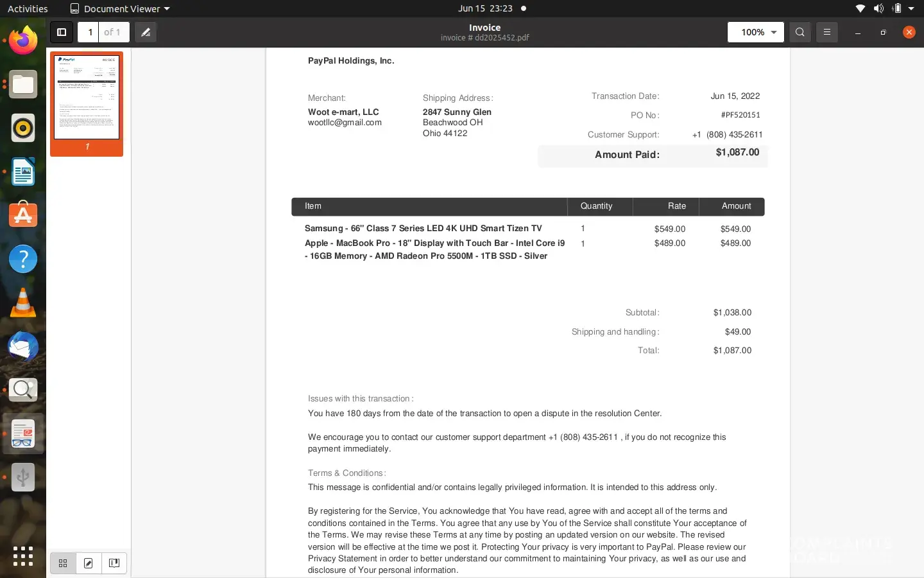Viewport: 924px width, 578px height.
Task: Click the Activities button
Action: 28,8
